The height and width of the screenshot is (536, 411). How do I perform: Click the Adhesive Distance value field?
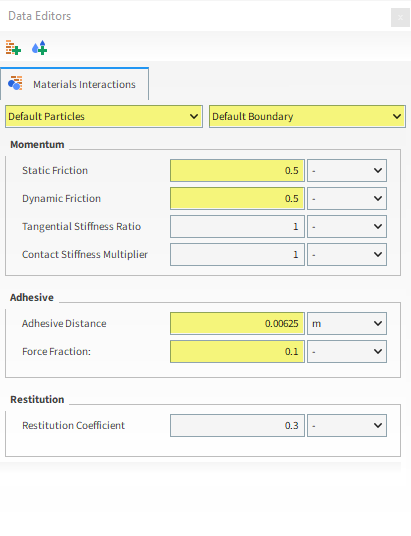click(x=237, y=323)
